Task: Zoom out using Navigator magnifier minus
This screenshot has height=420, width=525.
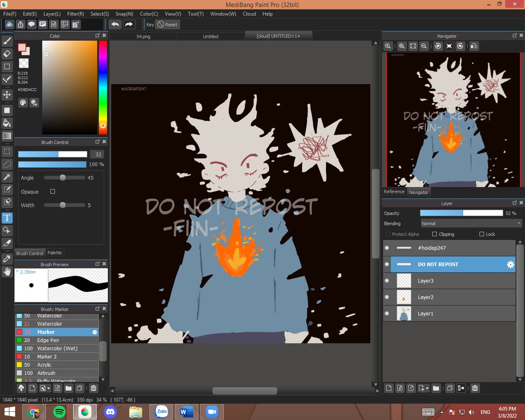Action: 424,46
